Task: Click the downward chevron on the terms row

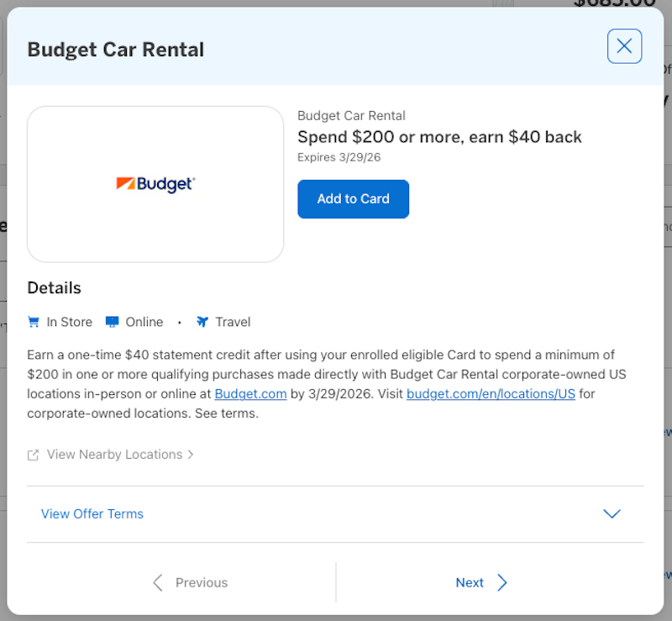Action: [612, 513]
